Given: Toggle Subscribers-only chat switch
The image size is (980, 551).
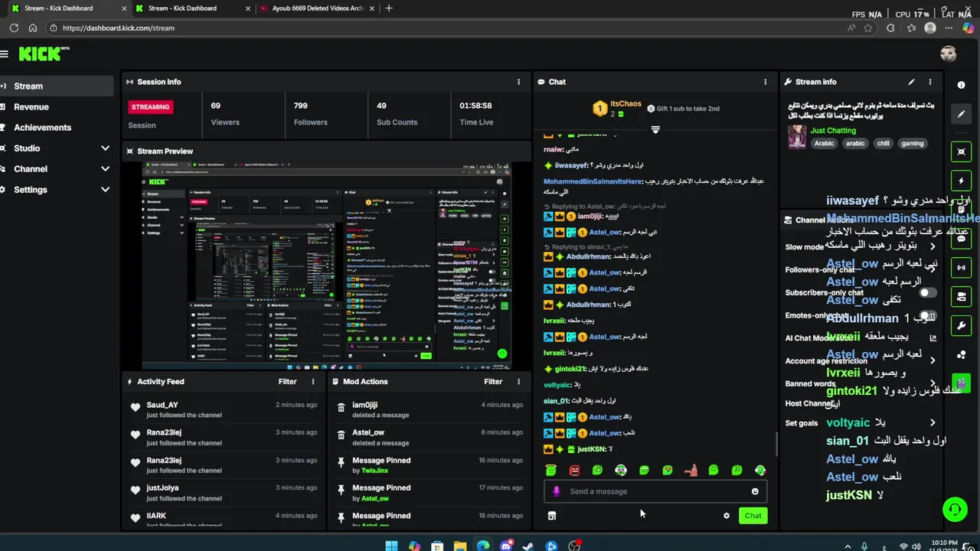Looking at the screenshot, I should coord(928,292).
